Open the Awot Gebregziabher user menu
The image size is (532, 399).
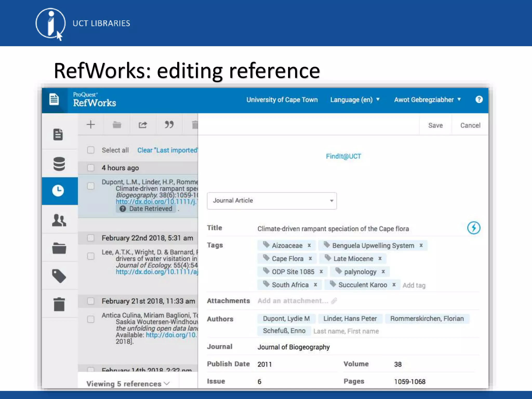tap(427, 100)
